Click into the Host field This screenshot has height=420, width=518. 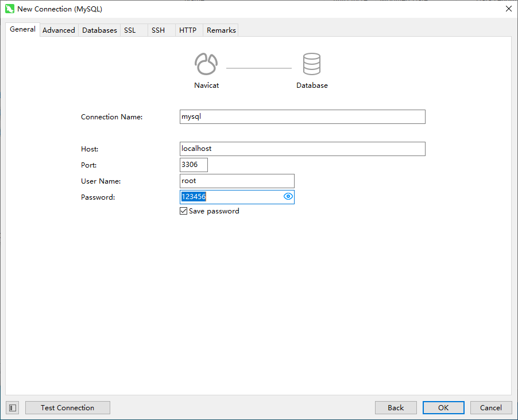[302, 149]
